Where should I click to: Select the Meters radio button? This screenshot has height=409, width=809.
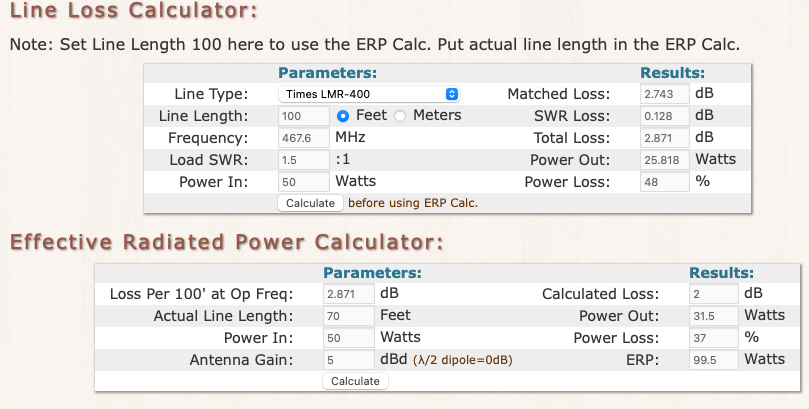point(401,116)
